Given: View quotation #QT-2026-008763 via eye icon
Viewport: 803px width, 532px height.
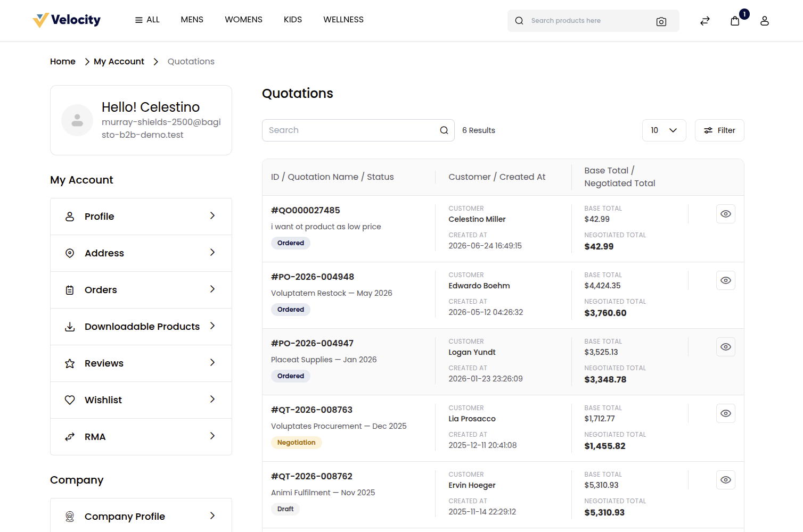Looking at the screenshot, I should pos(726,413).
